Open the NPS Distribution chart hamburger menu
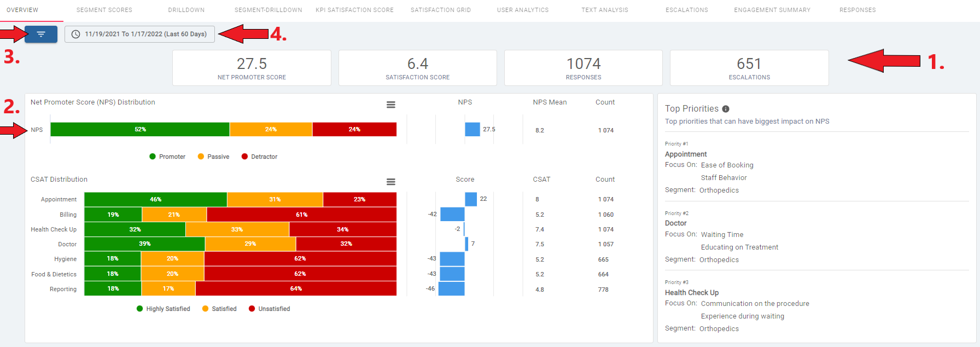 point(390,105)
